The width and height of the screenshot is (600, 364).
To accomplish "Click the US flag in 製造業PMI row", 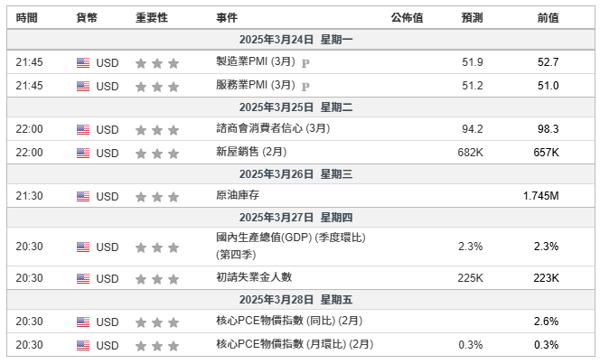I will 83,62.
